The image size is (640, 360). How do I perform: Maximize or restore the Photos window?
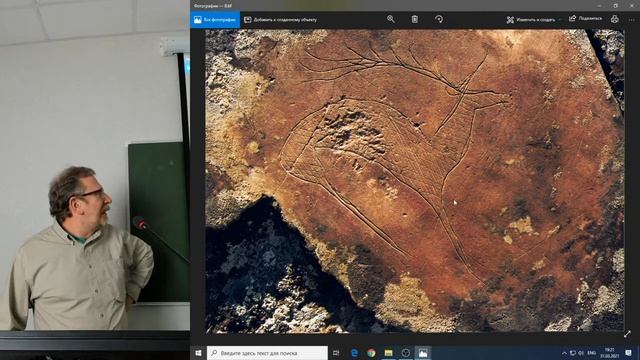click(x=616, y=6)
